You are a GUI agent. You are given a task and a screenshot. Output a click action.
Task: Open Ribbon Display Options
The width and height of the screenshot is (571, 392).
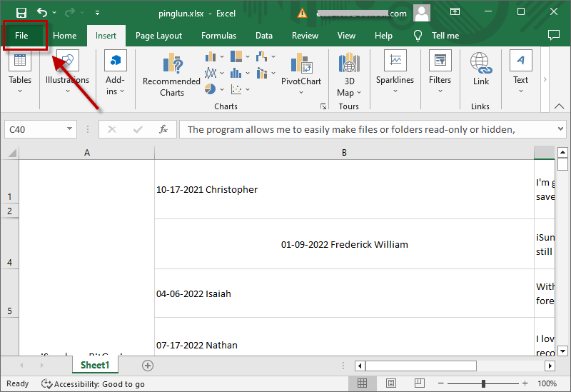pyautogui.click(x=455, y=12)
